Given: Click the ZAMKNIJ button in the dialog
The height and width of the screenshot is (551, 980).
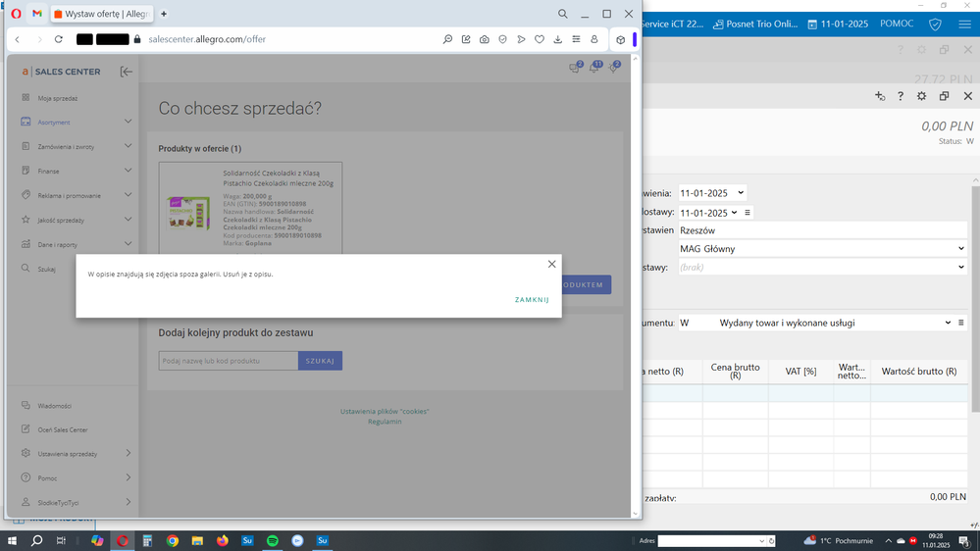Looking at the screenshot, I should [x=532, y=300].
